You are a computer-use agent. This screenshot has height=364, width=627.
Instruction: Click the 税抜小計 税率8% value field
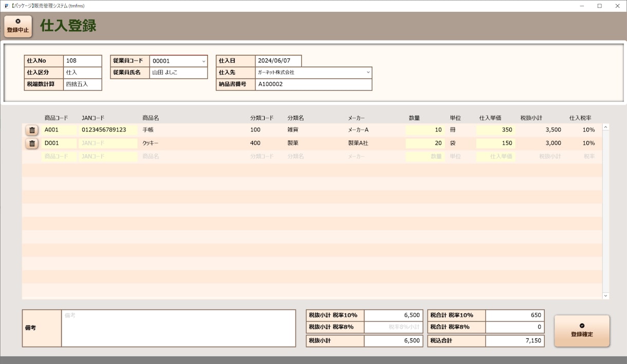(x=393, y=327)
